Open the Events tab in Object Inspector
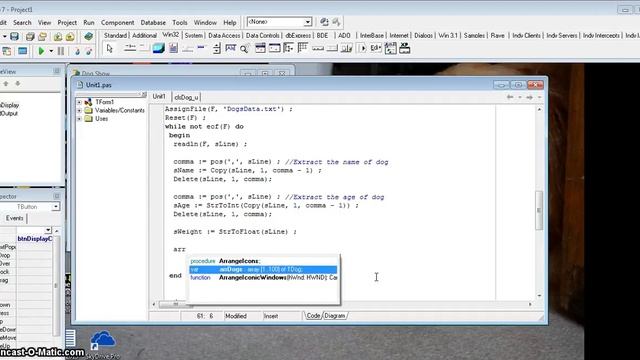The width and height of the screenshot is (640, 360). (14, 218)
